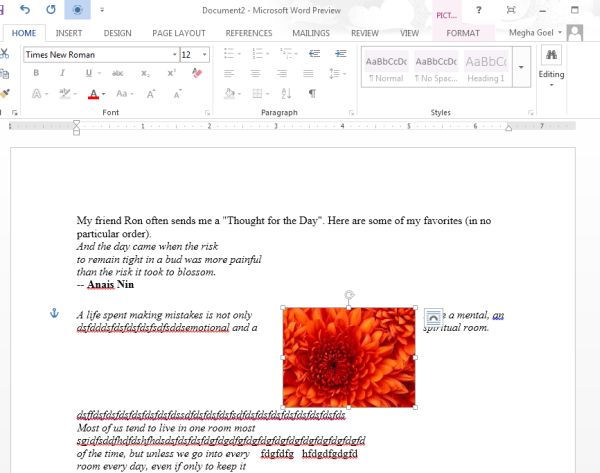Open font color dropdown arrow
The image size is (600, 473).
click(104, 94)
